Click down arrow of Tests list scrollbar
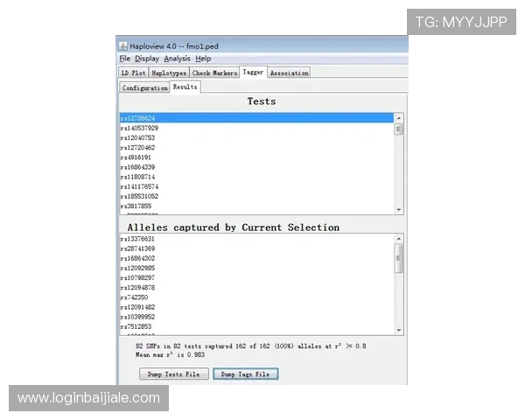This screenshot has height=420, width=525. 399,210
